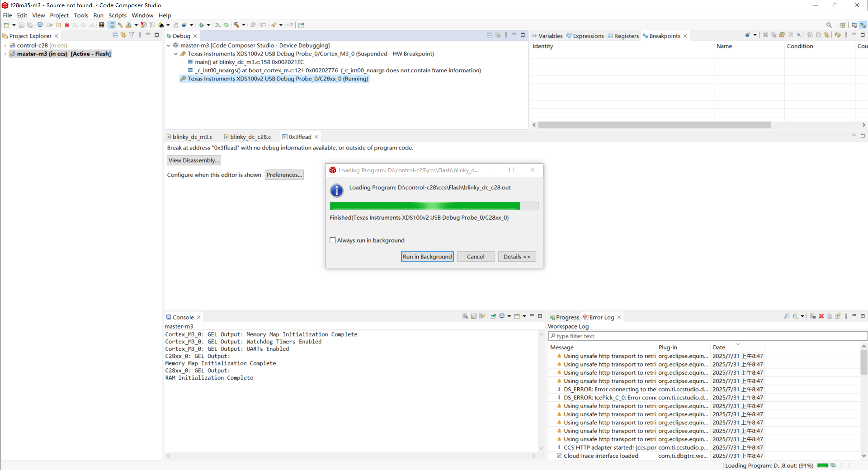Click the Run in Background button
Image resolution: width=868 pixels, height=470 pixels.
pyautogui.click(x=427, y=257)
